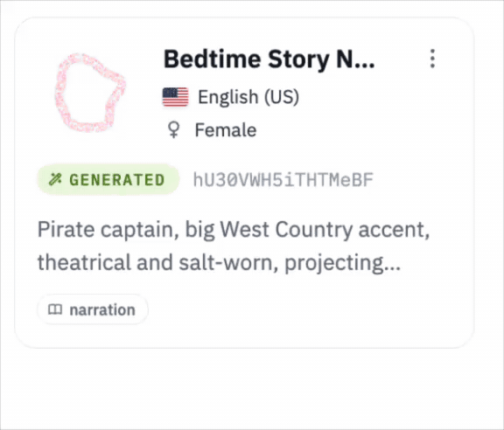Click the open book icon beside narration
The image size is (504, 430).
pyautogui.click(x=55, y=309)
